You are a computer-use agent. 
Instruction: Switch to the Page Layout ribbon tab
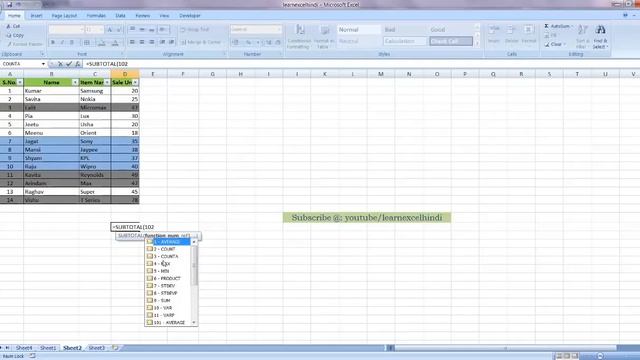click(64, 16)
